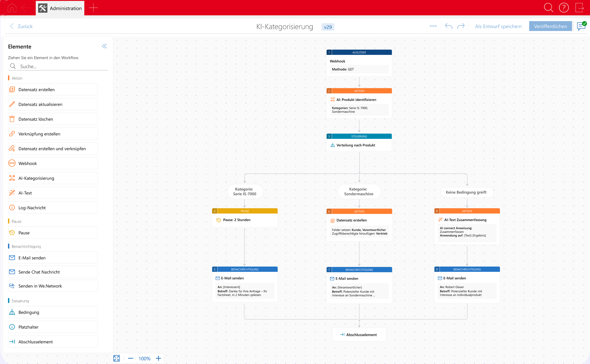Screen dimensions: 590x364
Task: Select Webhook element in sidebar
Action: tap(53, 163)
